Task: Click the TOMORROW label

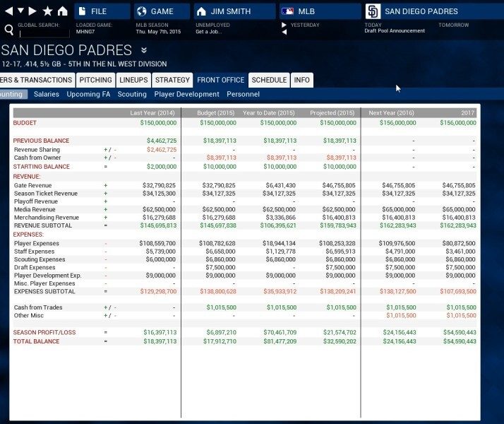Action: pos(454,25)
